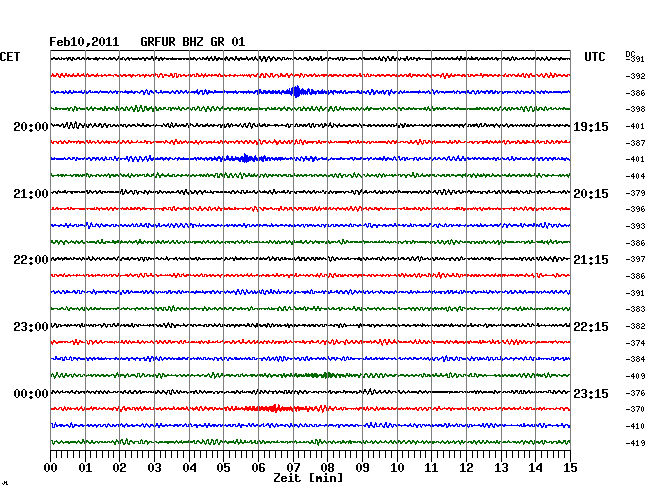Click the DC offset value -384
Image resolution: width=650 pixels, height=494 pixels.
635,359
